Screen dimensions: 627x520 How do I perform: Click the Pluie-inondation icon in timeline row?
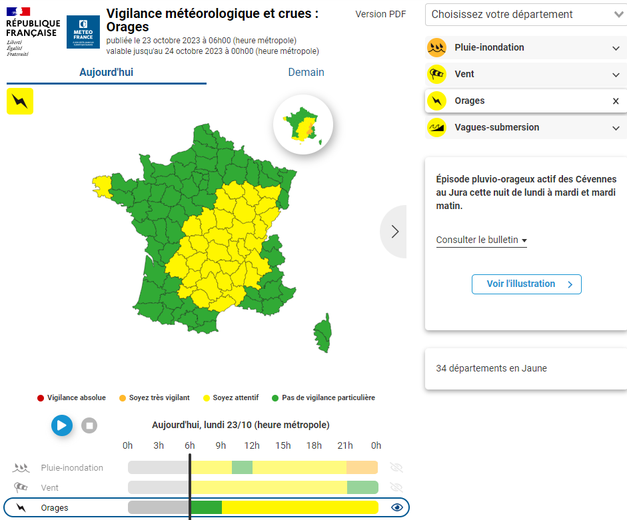click(21, 468)
